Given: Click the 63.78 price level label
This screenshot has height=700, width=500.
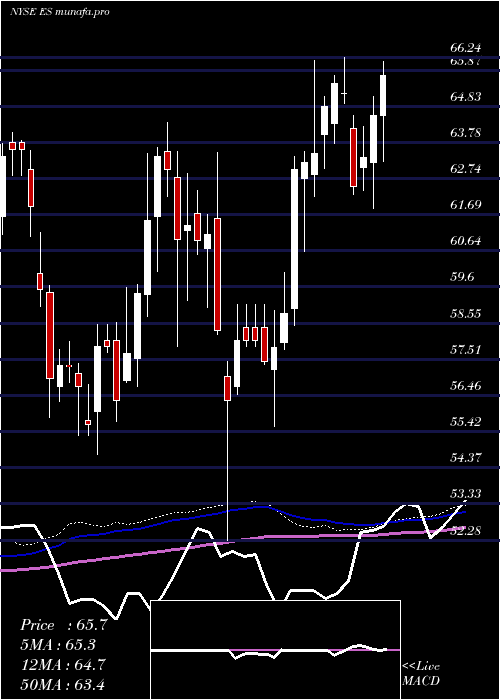Looking at the screenshot, I should coord(466,133).
